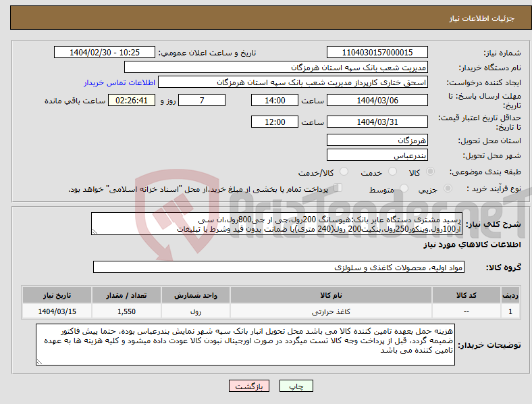Click the شرح کلی نیاز description textarea
This screenshot has width=532, height=404.
coord(277,224)
